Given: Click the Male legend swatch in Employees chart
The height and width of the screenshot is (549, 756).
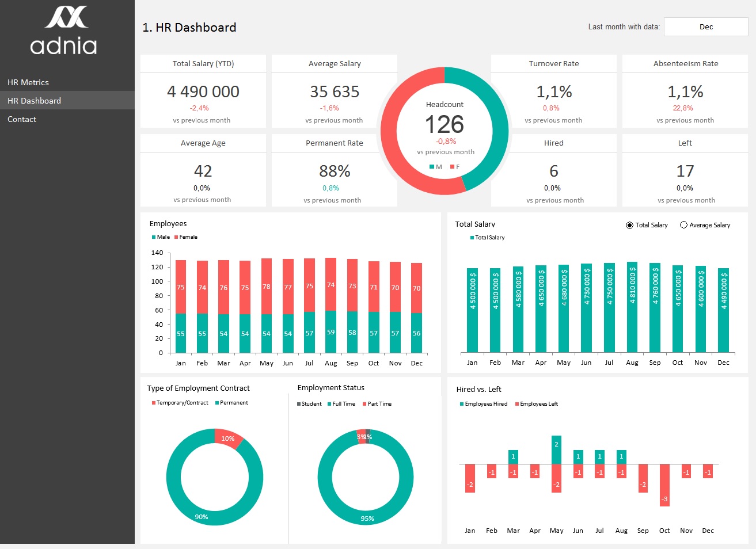Looking at the screenshot, I should [x=154, y=237].
